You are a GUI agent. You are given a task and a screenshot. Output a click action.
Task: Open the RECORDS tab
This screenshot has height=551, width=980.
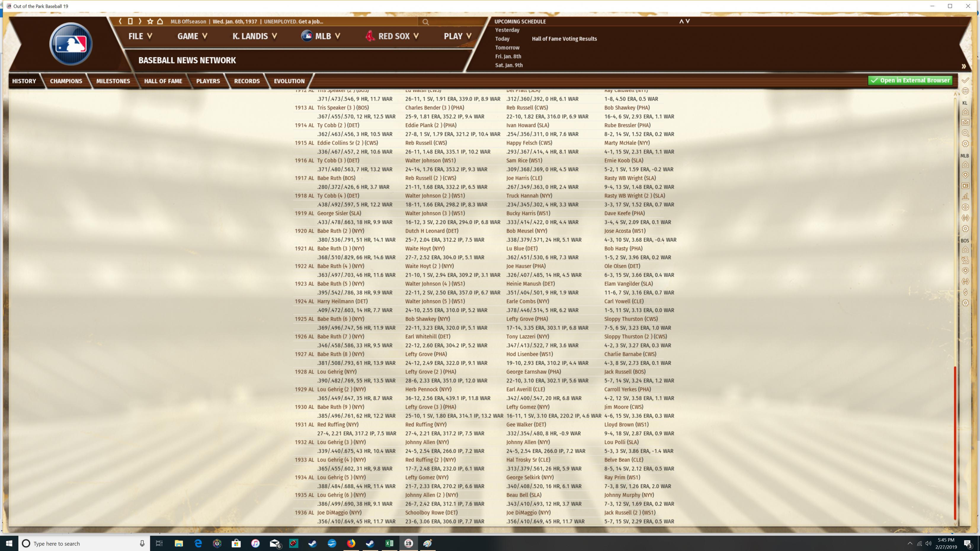coord(246,81)
